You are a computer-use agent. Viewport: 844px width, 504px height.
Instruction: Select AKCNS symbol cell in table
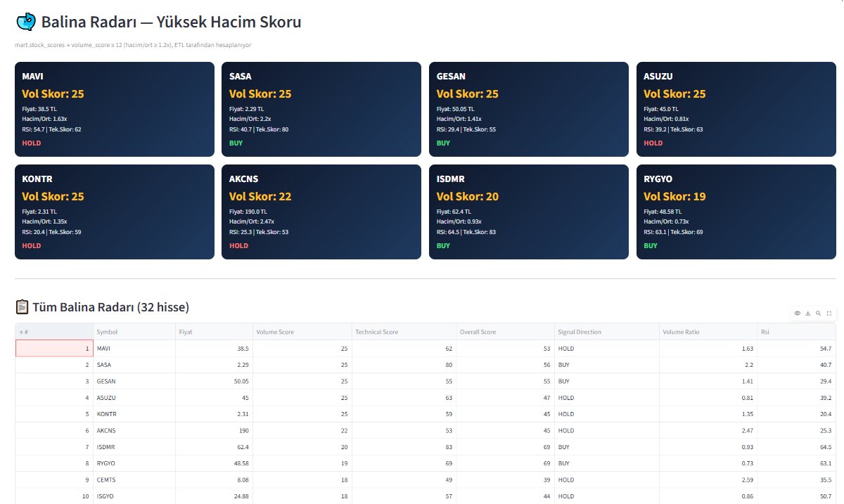coord(134,430)
